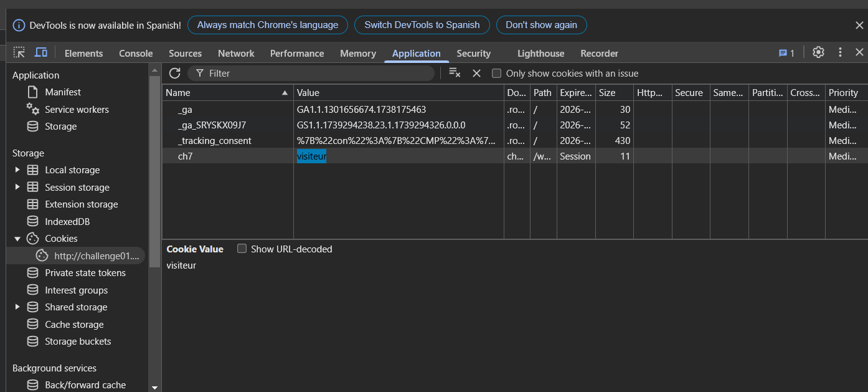This screenshot has height=392, width=868.
Task: Click the clear all cookies icon
Action: (x=455, y=73)
